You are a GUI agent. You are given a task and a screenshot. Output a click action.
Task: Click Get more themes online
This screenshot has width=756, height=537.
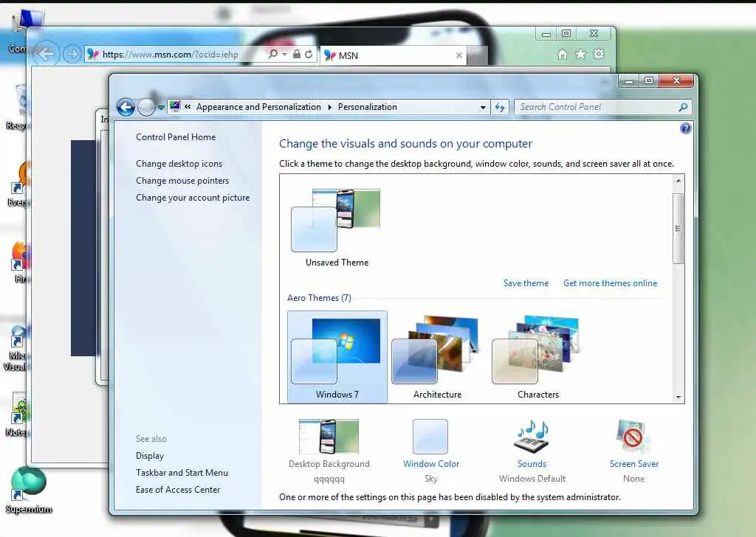pos(611,283)
